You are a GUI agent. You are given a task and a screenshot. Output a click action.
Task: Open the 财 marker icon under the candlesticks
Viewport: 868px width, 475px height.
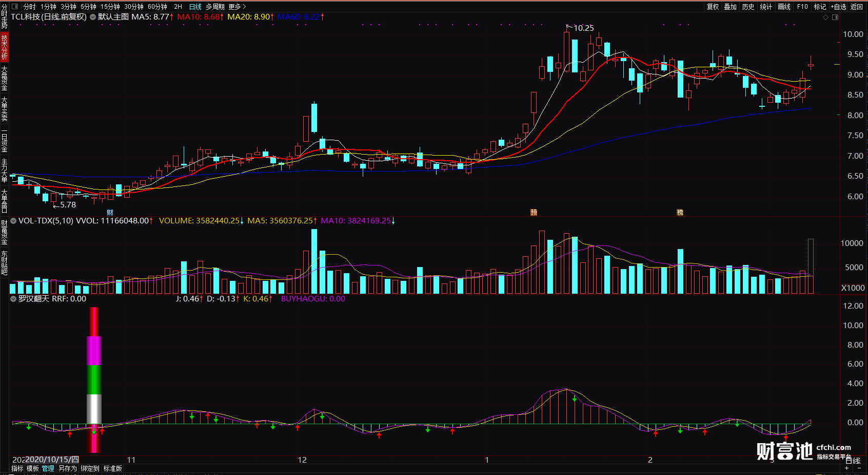click(x=110, y=212)
